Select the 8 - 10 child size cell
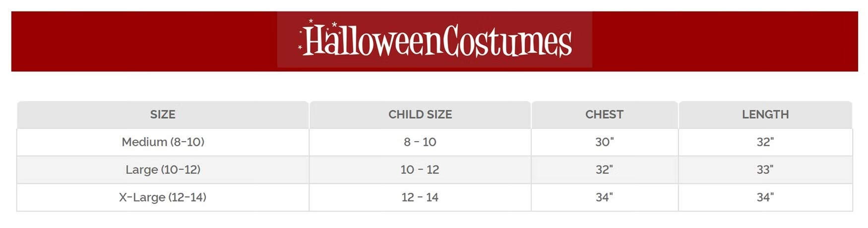868x228 pixels. [x=420, y=142]
